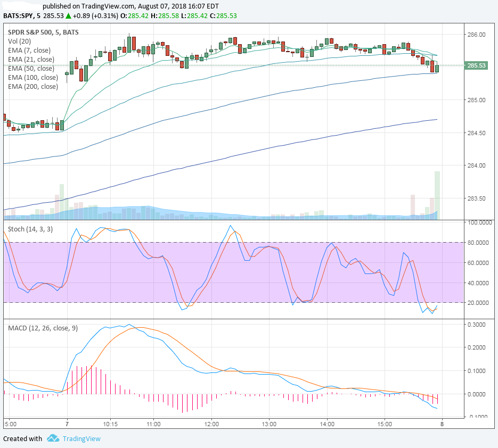This screenshot has width=498, height=448.
Task: Click the 100.0000 stochastic axis label
Action: pyautogui.click(x=479, y=223)
